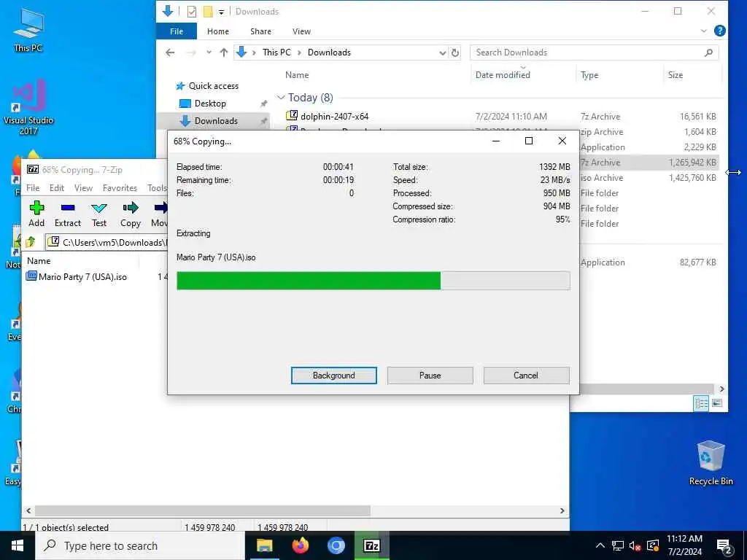Open the File tab in Explorer Downloads window
Viewport: 747px width, 560px height.
[x=177, y=31]
